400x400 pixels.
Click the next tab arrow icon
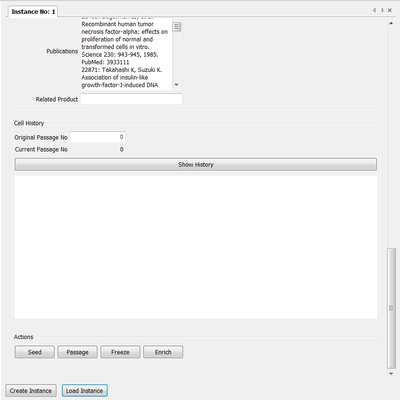(382, 10)
